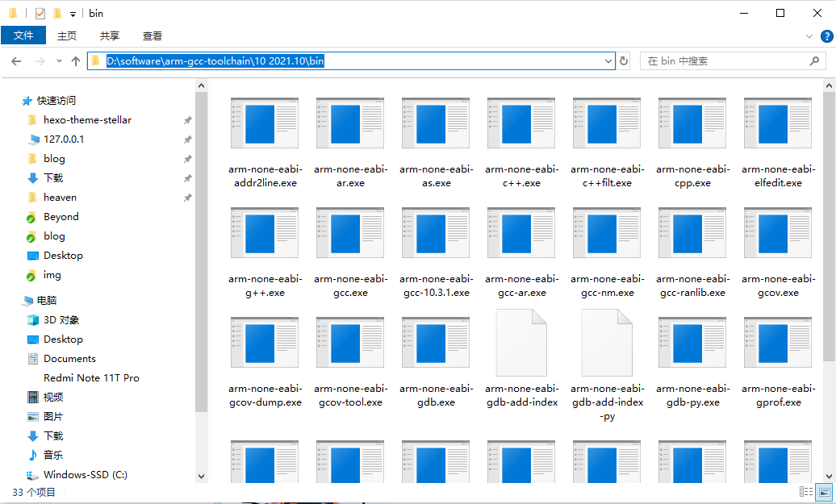Click the Up one level arrow

[76, 61]
